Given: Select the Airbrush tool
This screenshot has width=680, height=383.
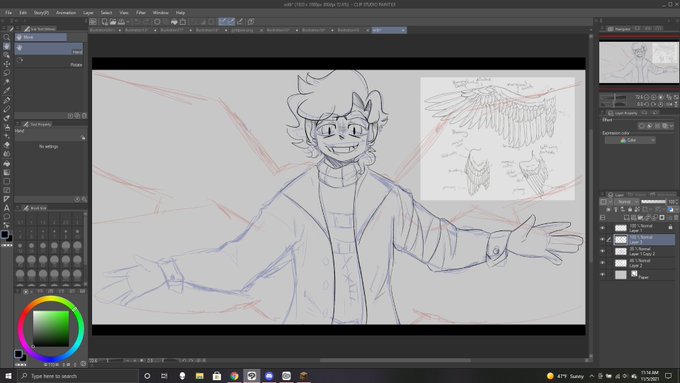Looking at the screenshot, I should tap(7, 127).
